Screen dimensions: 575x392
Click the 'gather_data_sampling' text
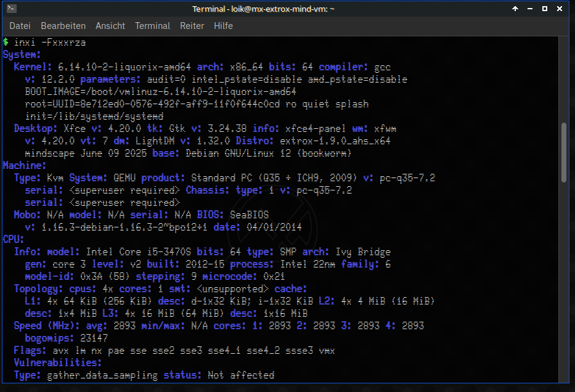point(102,375)
